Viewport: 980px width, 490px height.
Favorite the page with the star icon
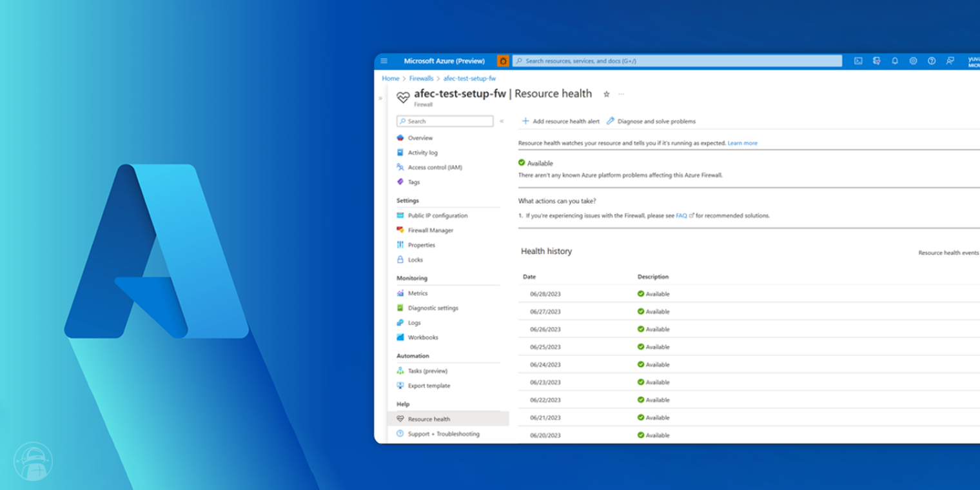(607, 94)
